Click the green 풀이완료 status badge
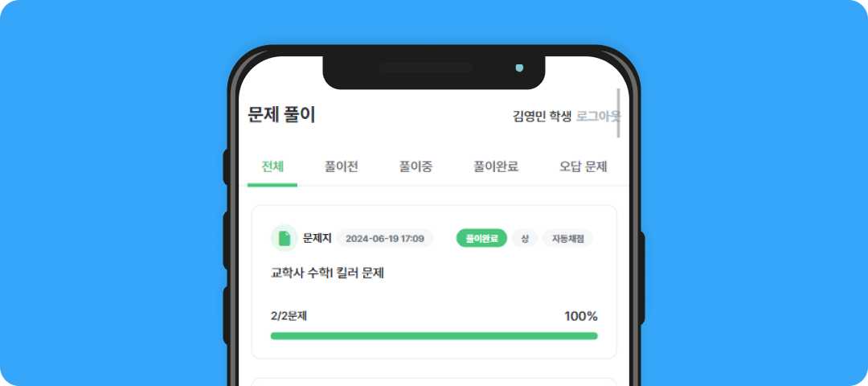This screenshot has width=868, height=386. click(x=481, y=238)
